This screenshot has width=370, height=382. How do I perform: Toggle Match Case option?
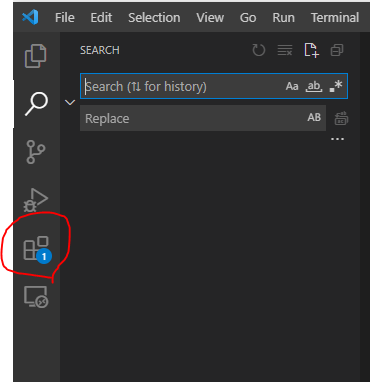[x=292, y=86]
